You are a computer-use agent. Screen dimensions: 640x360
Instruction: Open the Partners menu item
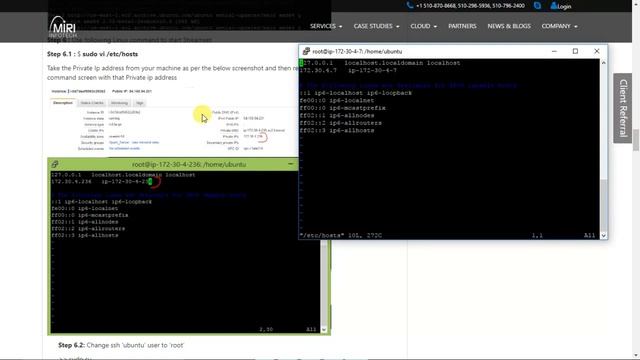462,26
